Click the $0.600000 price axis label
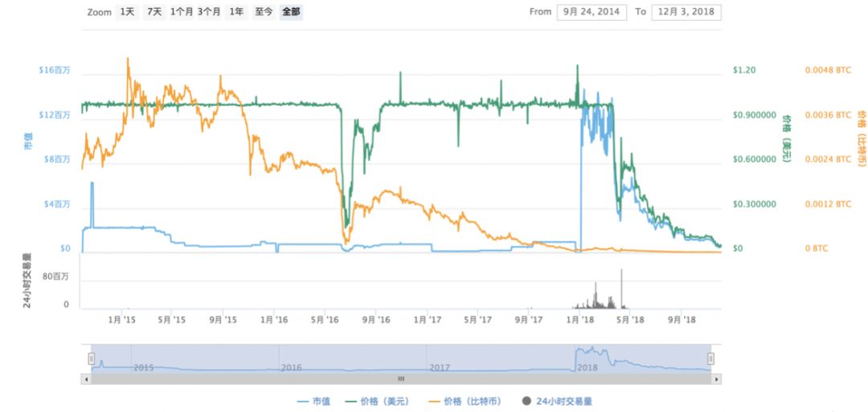 click(753, 159)
